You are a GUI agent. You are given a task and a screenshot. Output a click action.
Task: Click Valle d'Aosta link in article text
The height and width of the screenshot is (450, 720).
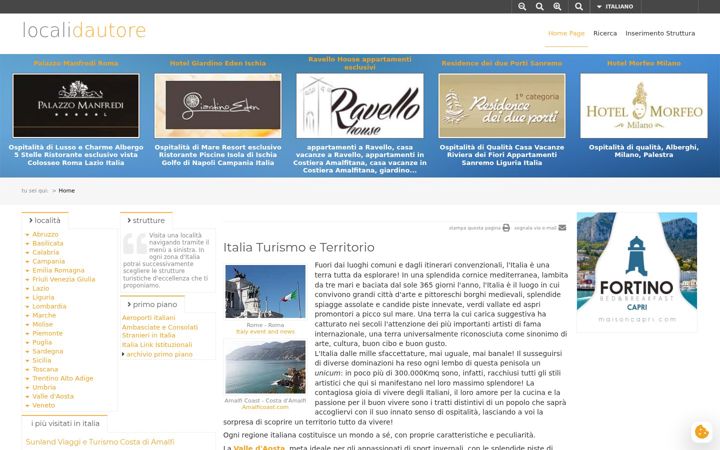click(259, 447)
